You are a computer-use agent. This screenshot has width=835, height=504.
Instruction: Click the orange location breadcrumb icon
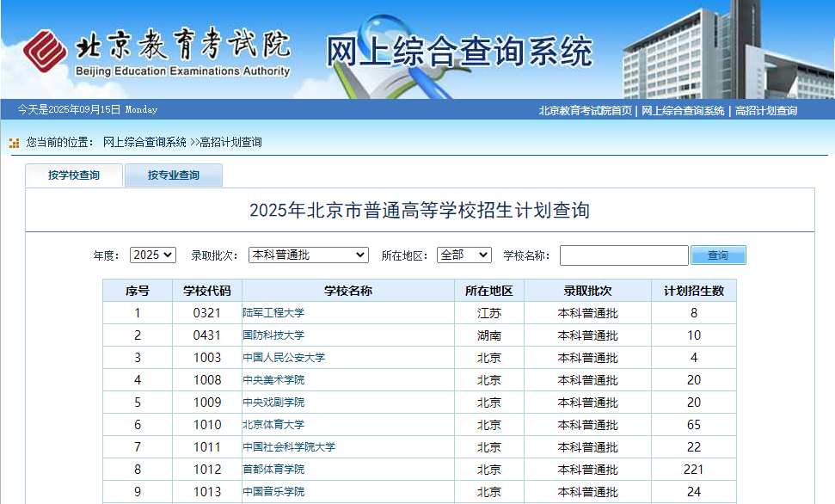[x=14, y=143]
